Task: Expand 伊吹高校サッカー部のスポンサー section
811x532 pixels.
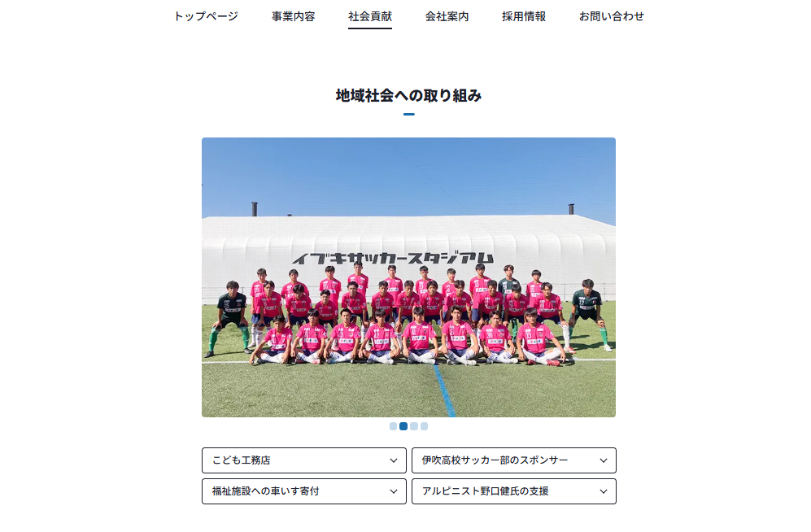Action: [x=513, y=460]
